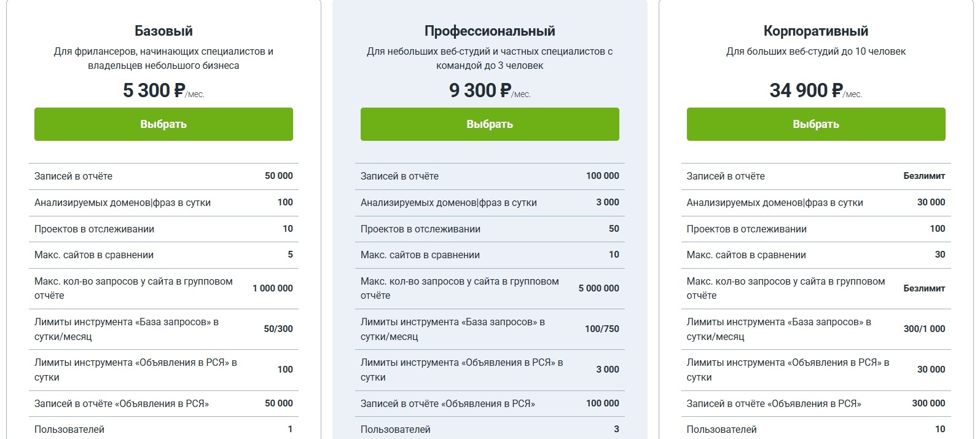Click the Профессиональный plan heading
Viewport: 980px width, 439px height.
click(x=490, y=31)
